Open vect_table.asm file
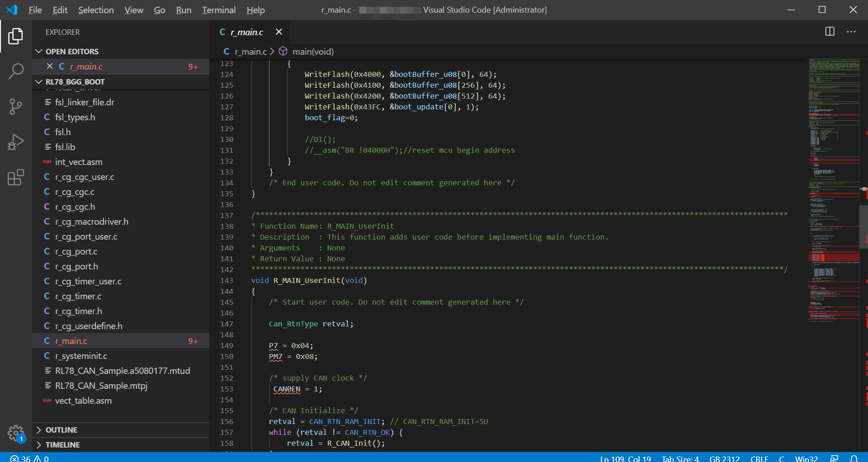The width and height of the screenshot is (868, 462). (121, 401)
